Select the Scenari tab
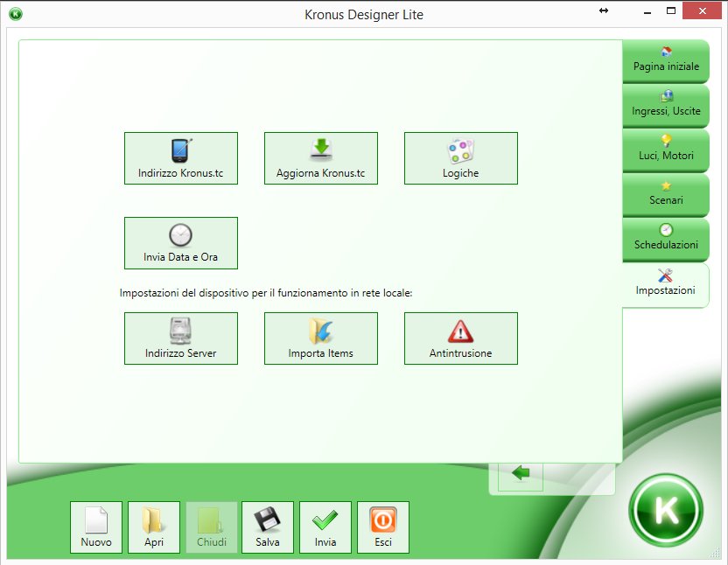The width and height of the screenshot is (728, 565). 666,195
